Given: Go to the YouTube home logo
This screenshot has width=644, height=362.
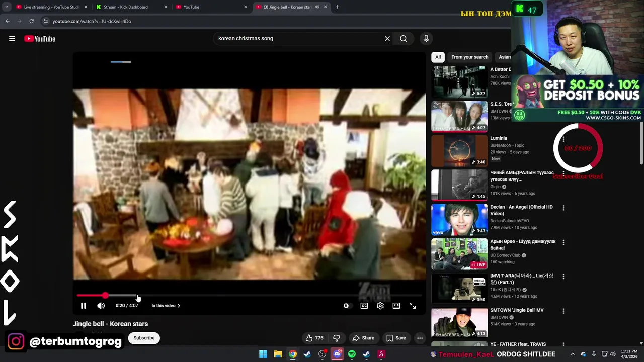Looking at the screenshot, I should pyautogui.click(x=40, y=39).
